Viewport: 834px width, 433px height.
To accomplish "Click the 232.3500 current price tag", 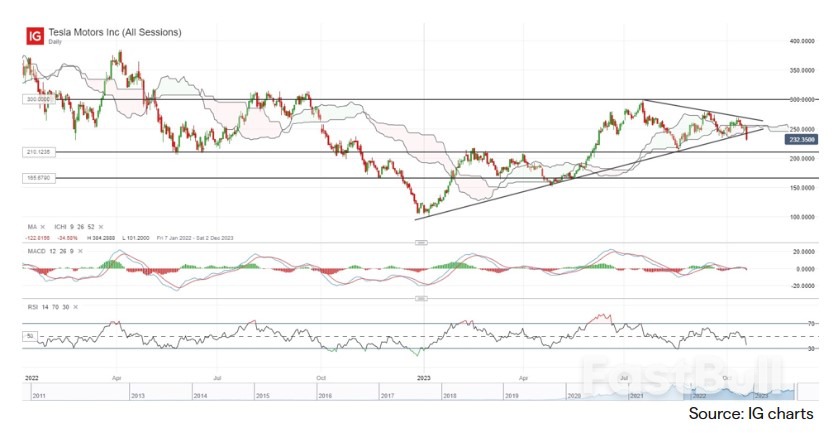I will (x=801, y=139).
